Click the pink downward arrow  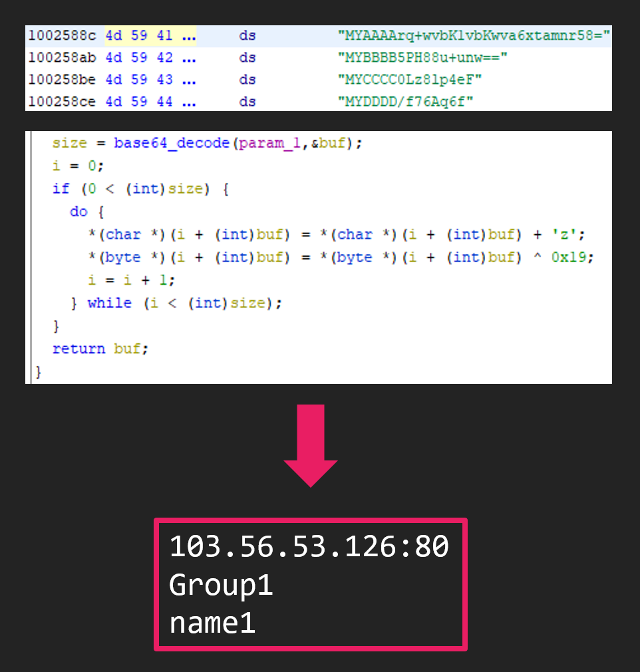click(311, 445)
